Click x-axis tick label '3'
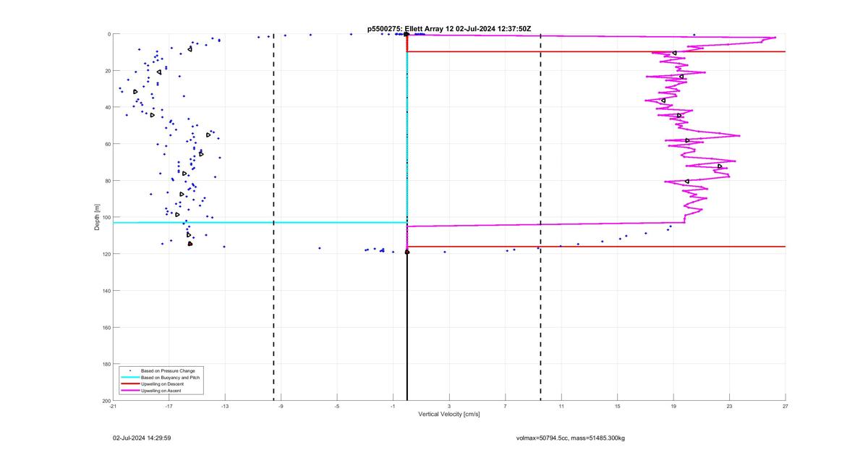The height and width of the screenshot is (450, 868). 449,407
